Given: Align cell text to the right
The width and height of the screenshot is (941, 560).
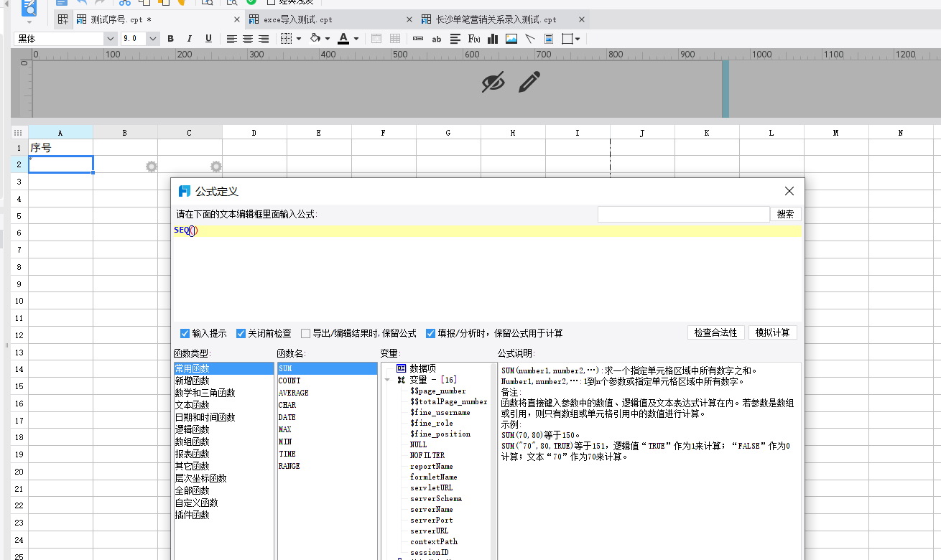Looking at the screenshot, I should (264, 39).
